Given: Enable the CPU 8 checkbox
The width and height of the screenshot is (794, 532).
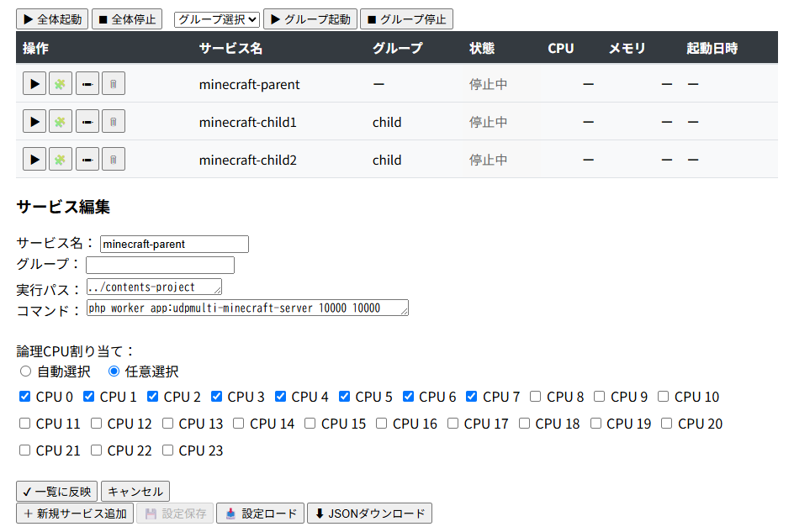Looking at the screenshot, I should [x=535, y=397].
